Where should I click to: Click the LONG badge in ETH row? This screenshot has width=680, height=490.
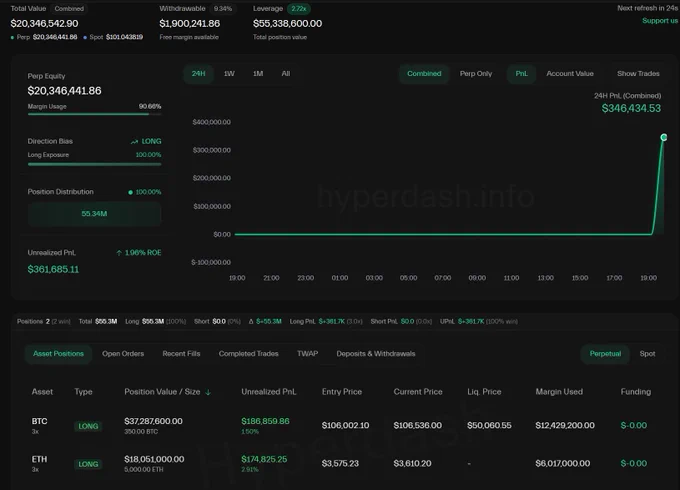[88, 464]
